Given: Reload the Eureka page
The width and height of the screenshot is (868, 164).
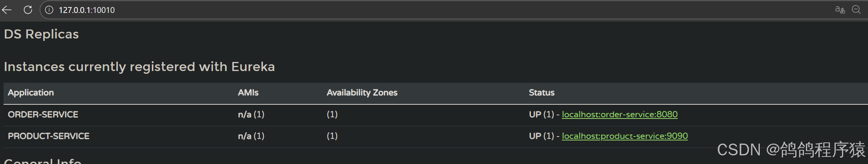Looking at the screenshot, I should (x=28, y=10).
